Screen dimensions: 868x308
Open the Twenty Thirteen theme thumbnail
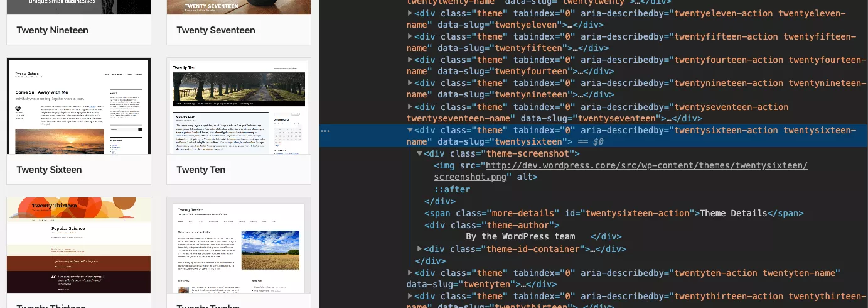coord(78,245)
